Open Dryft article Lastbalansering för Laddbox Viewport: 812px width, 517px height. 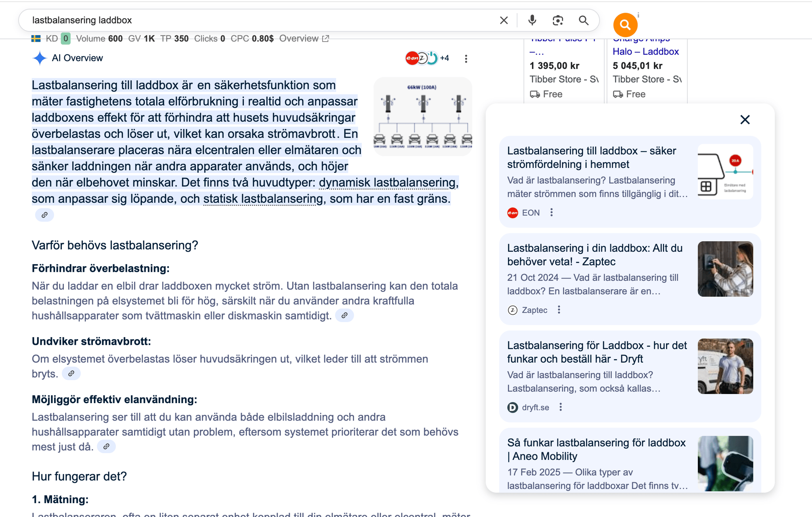pos(597,352)
